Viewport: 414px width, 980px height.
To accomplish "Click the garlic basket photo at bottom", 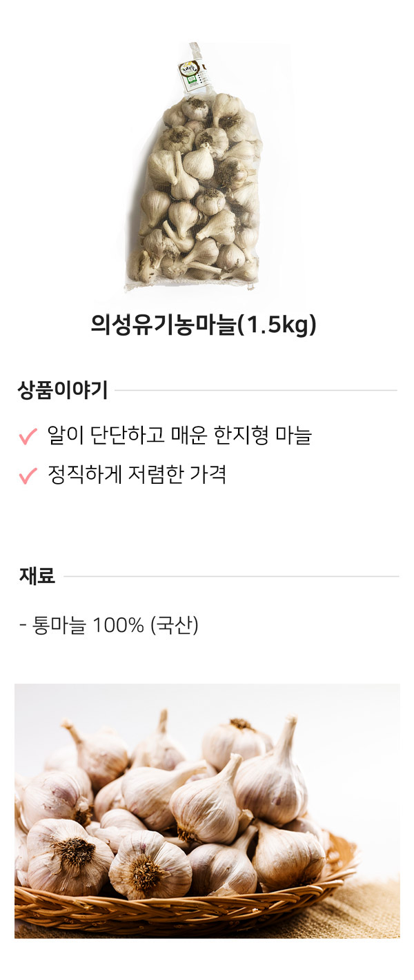I will coord(207,811).
